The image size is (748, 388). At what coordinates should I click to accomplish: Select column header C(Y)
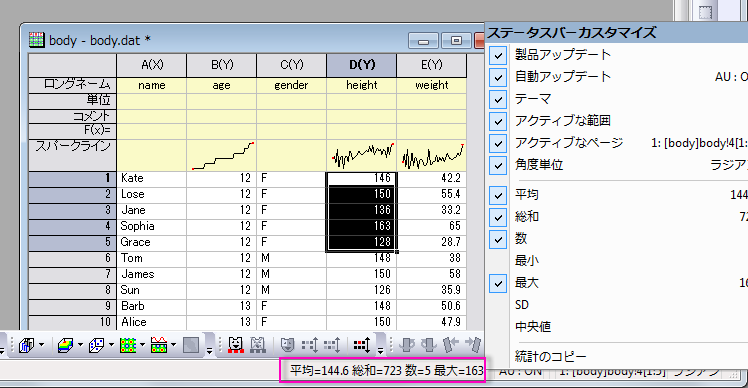coord(291,65)
